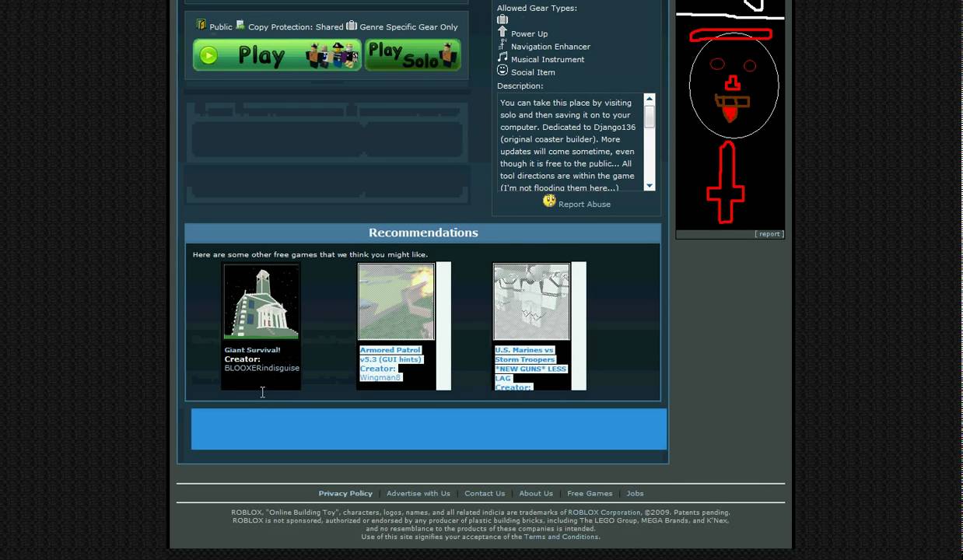The width and height of the screenshot is (963, 560).
Task: Click the report link under the ad
Action: tap(769, 234)
